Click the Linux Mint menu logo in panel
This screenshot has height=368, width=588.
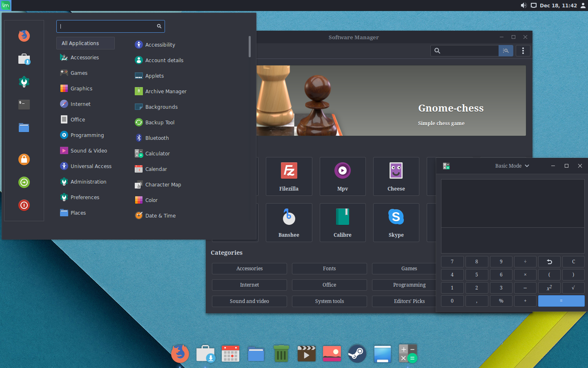pyautogui.click(x=6, y=5)
